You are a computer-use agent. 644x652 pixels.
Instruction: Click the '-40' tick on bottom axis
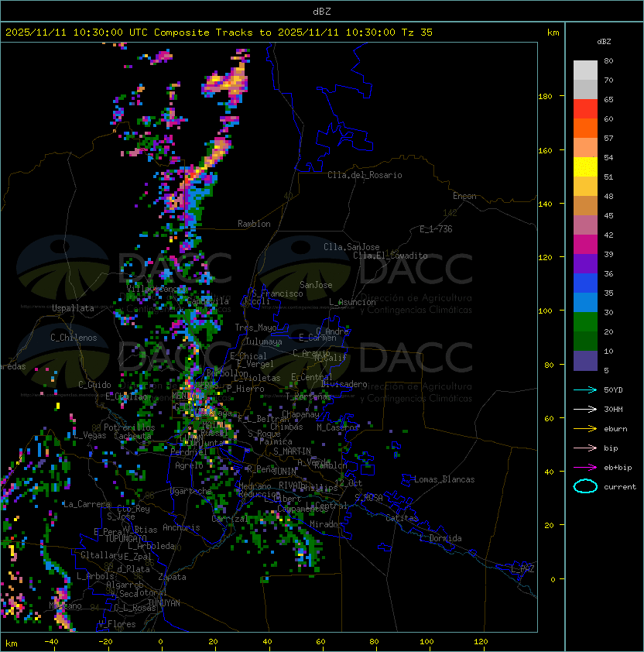[51, 642]
